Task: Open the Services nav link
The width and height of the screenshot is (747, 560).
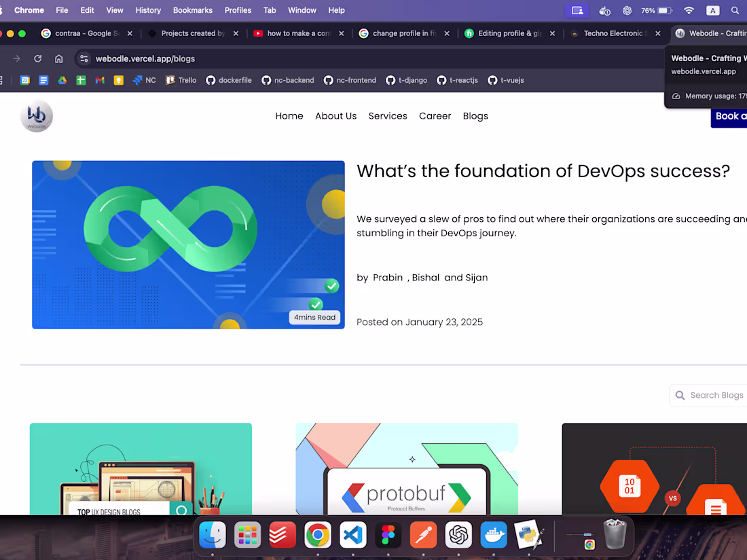Action: (387, 115)
